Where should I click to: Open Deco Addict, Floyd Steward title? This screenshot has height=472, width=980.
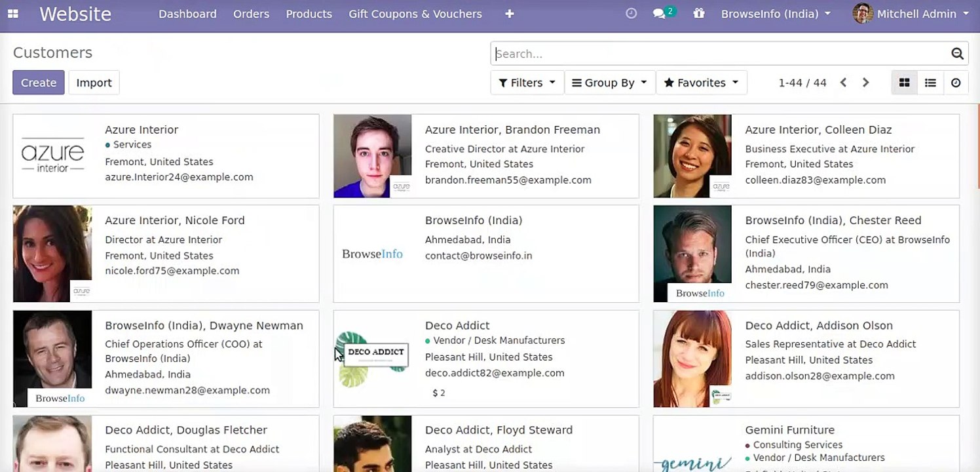point(499,430)
